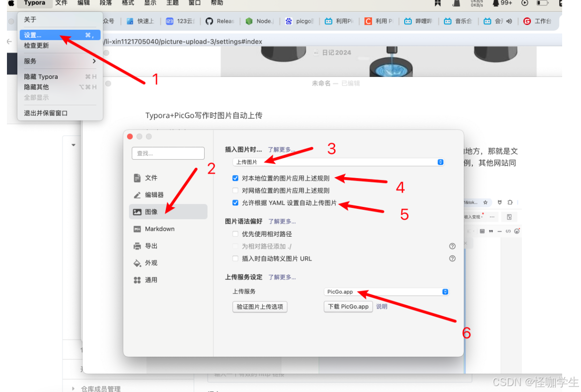The image size is (581, 392).
Task: Click the table icon in background editor toolbar
Action: click(x=482, y=231)
